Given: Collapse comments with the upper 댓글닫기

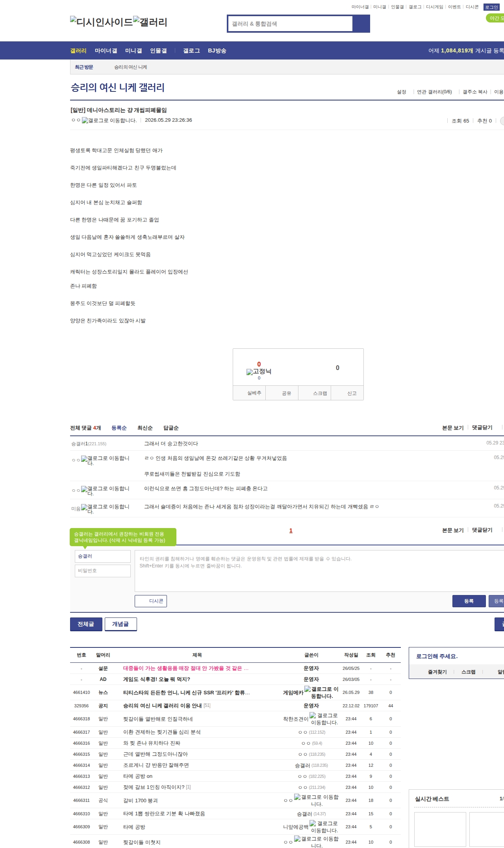Looking at the screenshot, I should [482, 428].
